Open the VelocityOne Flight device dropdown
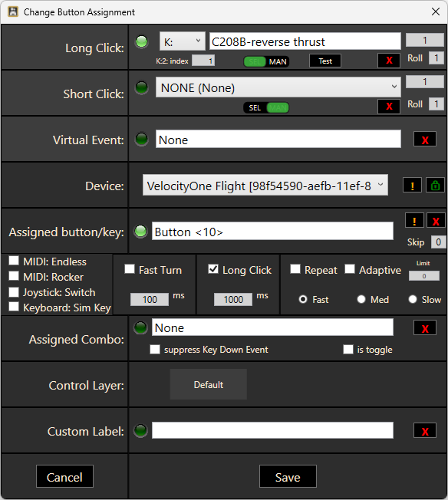The image size is (448, 500). [265, 185]
